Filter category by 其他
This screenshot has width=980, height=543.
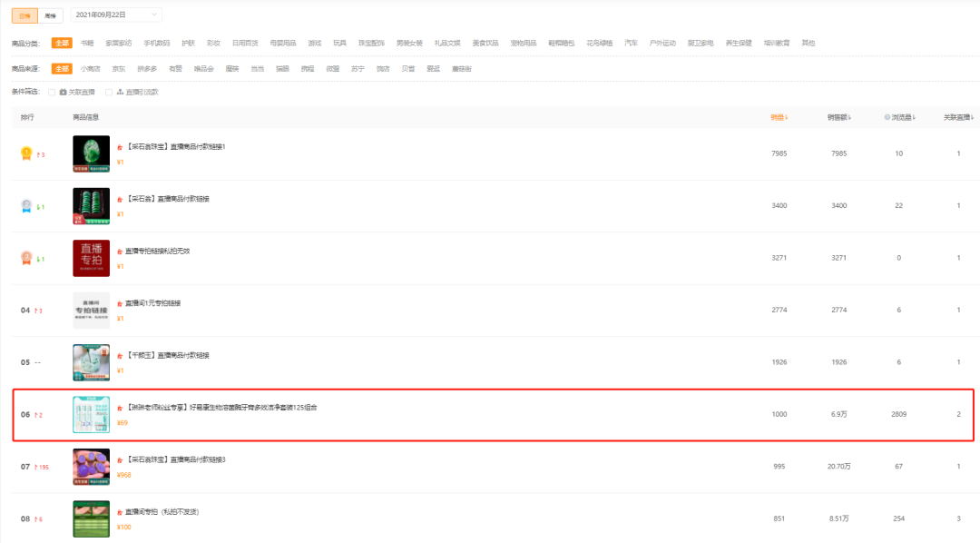tap(808, 44)
